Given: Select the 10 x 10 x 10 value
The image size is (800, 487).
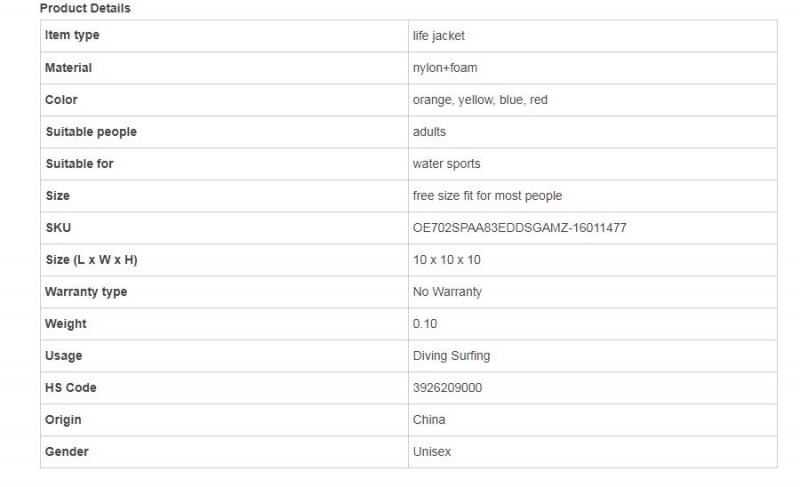Looking at the screenshot, I should click(x=446, y=260).
